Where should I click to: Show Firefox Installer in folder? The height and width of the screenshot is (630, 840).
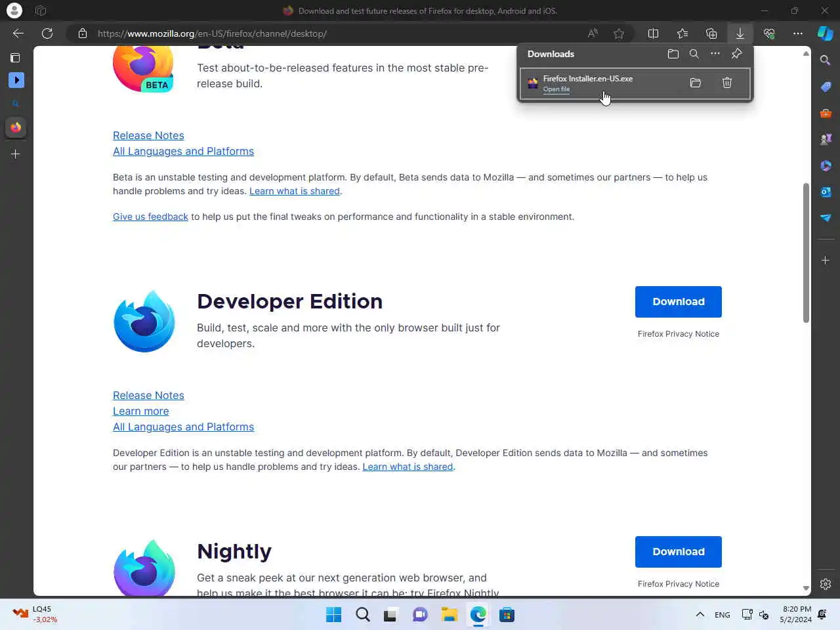(696, 83)
